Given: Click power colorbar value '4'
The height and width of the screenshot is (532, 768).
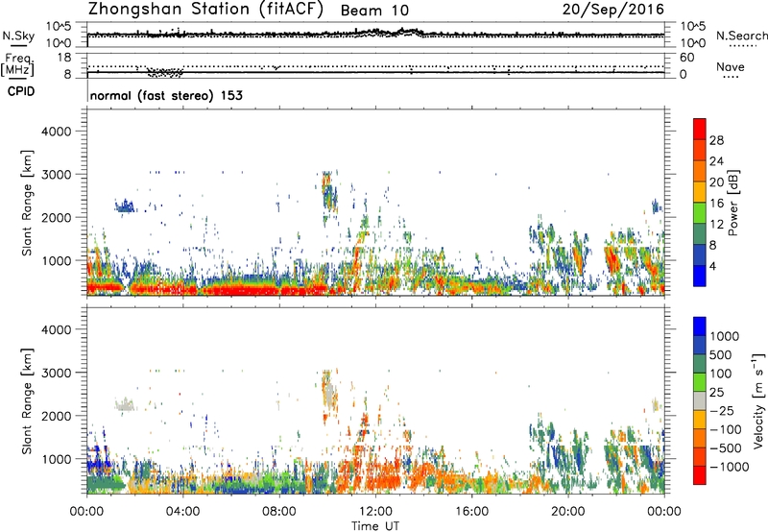Looking at the screenshot, I should (713, 266).
